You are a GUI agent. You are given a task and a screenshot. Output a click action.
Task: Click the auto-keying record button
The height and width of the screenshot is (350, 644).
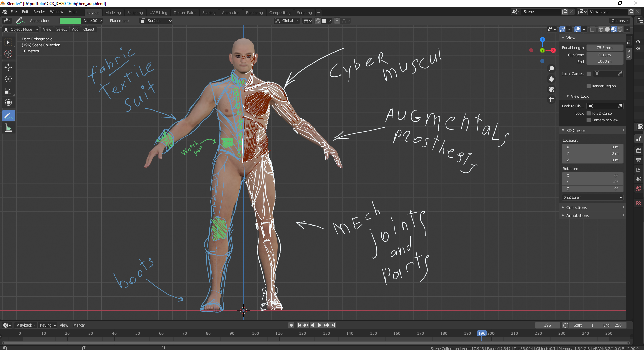pos(291,325)
